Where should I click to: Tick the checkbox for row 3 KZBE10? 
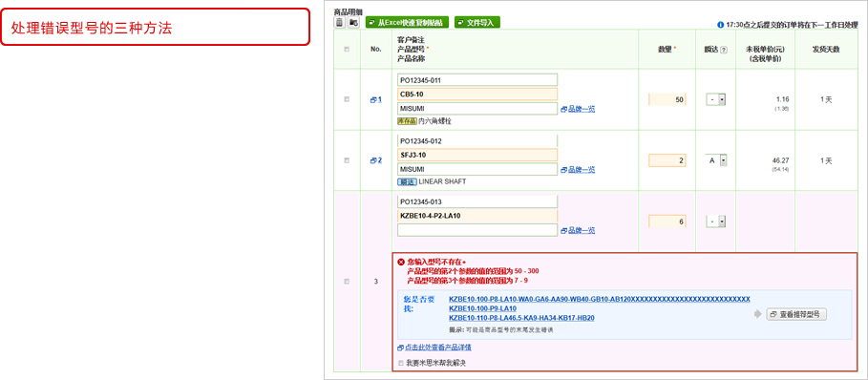[x=347, y=281]
